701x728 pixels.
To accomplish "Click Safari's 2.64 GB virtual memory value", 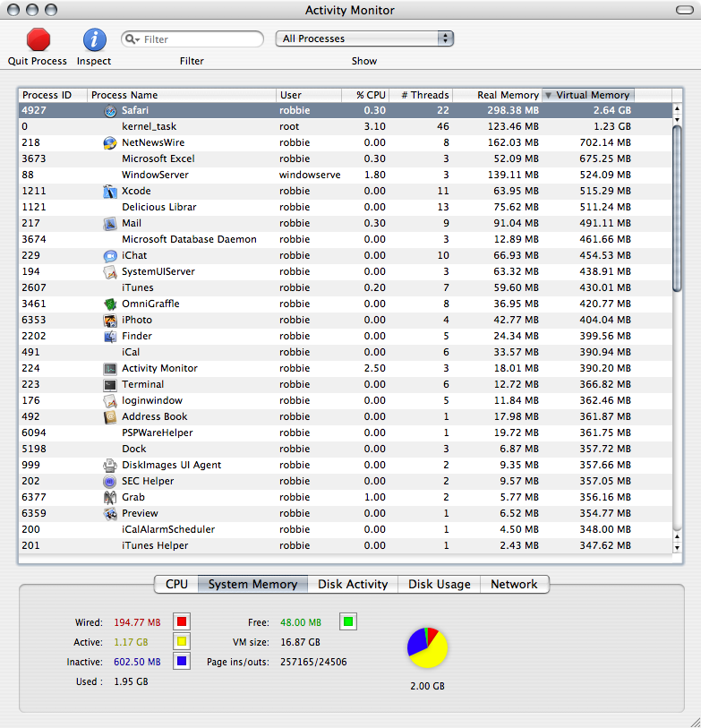I will 611,110.
